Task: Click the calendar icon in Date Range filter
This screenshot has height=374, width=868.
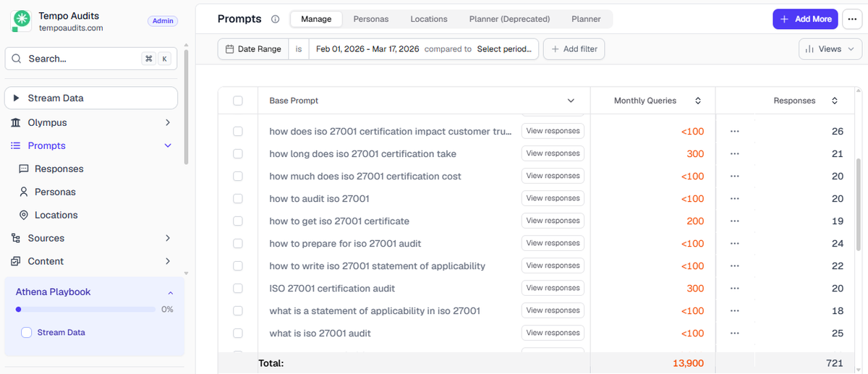Action: click(230, 49)
